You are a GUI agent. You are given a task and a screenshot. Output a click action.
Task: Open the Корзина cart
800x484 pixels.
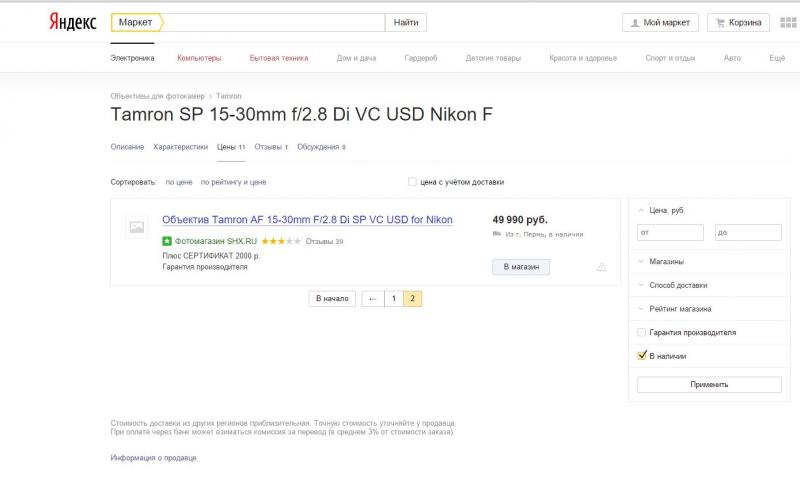[x=738, y=22]
